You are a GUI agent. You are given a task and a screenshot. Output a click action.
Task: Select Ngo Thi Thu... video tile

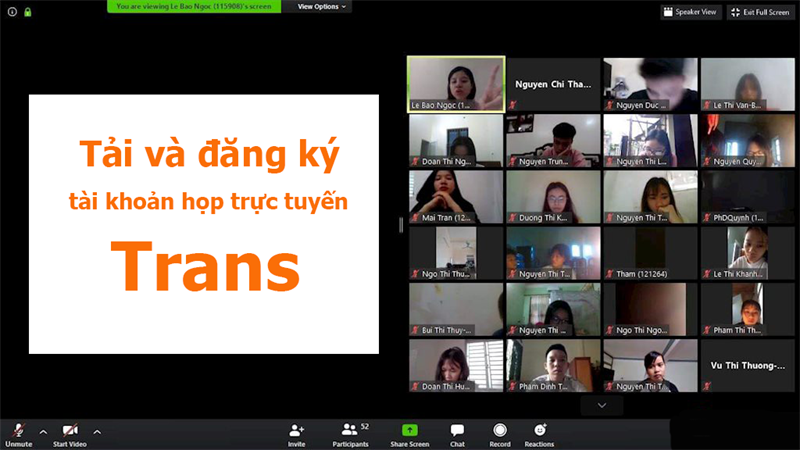pos(456,253)
